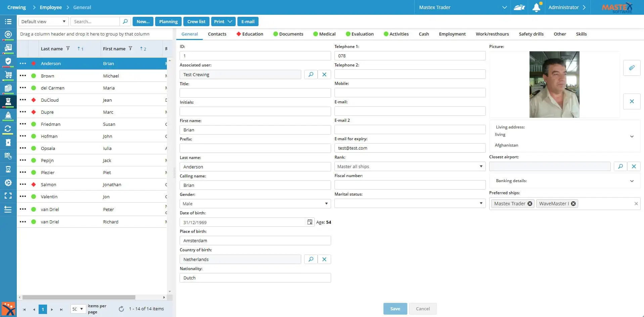Clear the Associated user field with X

324,74
